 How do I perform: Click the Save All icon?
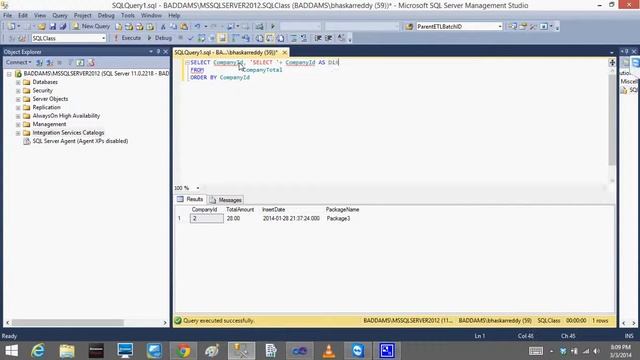[63, 27]
